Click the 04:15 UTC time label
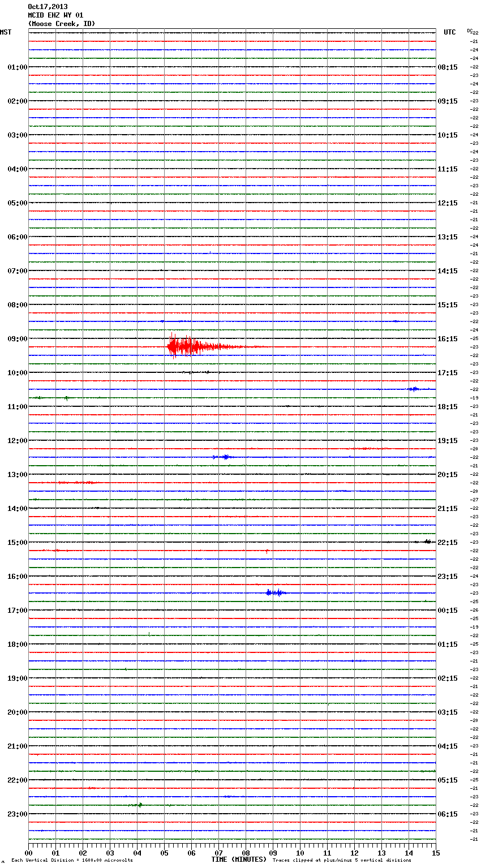The image size is (481, 868). pos(448,746)
